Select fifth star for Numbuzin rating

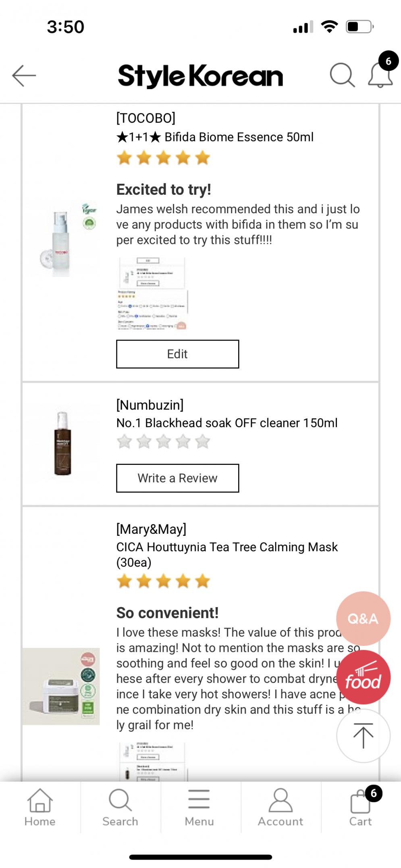click(203, 442)
